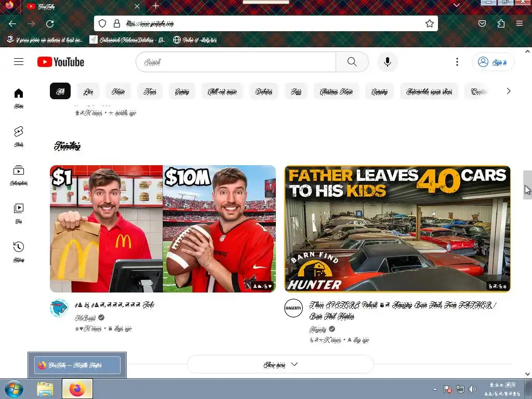Select the Live filter chip
This screenshot has height=399, width=532.
[x=88, y=91]
